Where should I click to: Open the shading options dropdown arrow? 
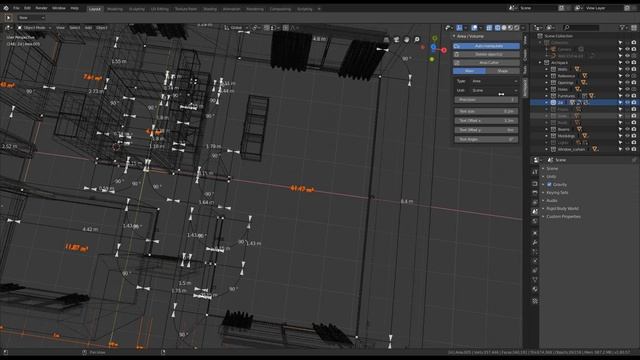[x=523, y=28]
